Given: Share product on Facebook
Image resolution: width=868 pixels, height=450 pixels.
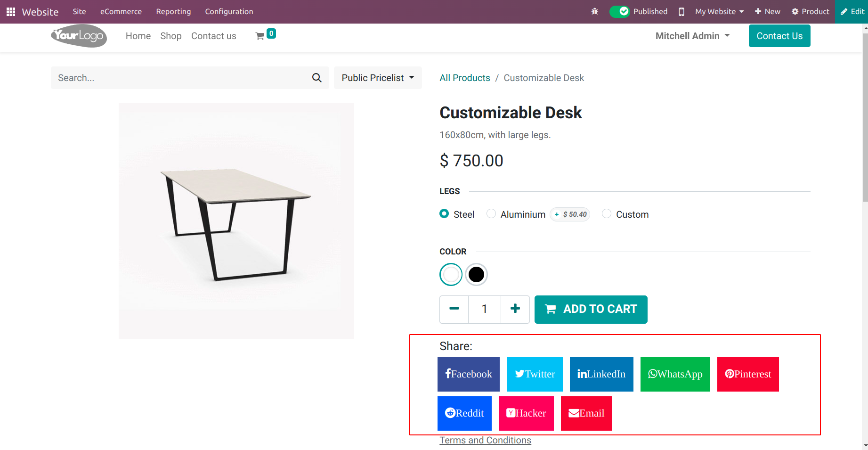Looking at the screenshot, I should pyautogui.click(x=469, y=374).
